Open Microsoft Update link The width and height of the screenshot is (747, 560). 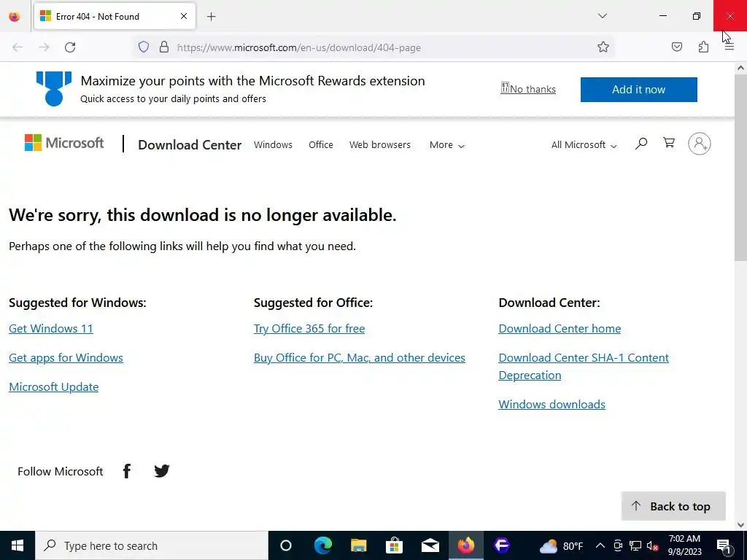click(54, 386)
